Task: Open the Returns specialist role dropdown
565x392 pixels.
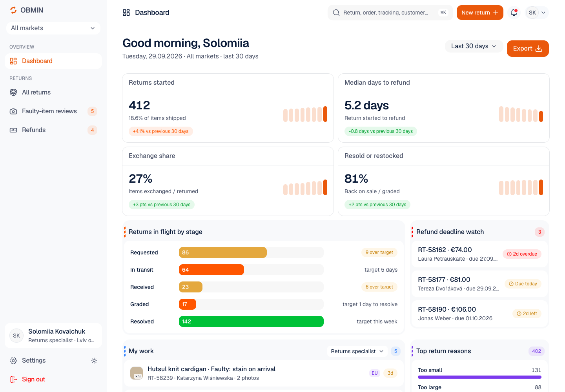Action: tap(357, 351)
